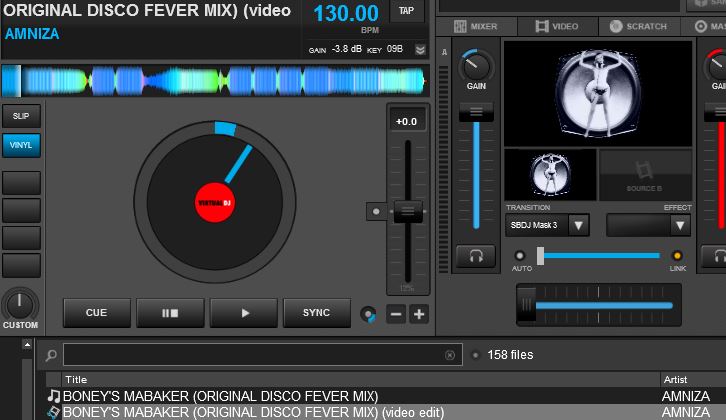
Task: Click the left source video thumbnail
Action: (550, 175)
